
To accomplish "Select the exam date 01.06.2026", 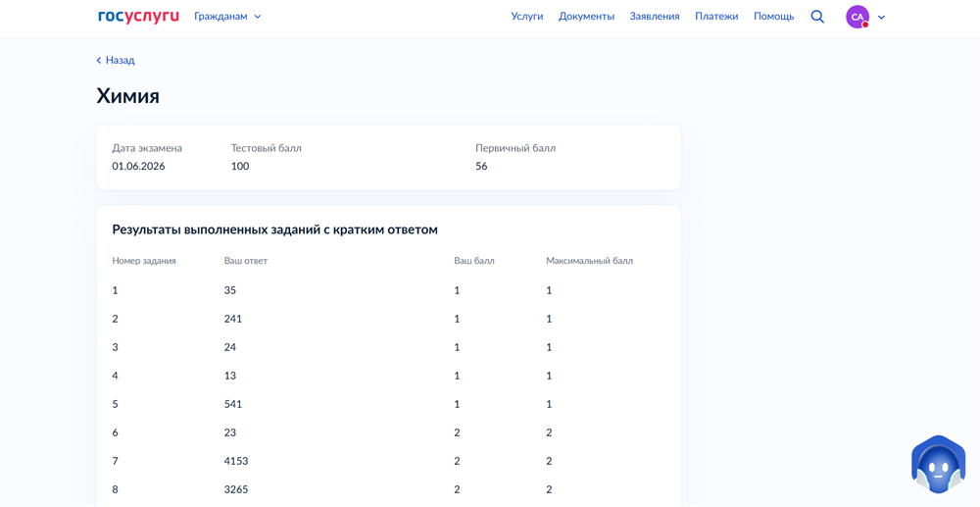I will pos(139,167).
